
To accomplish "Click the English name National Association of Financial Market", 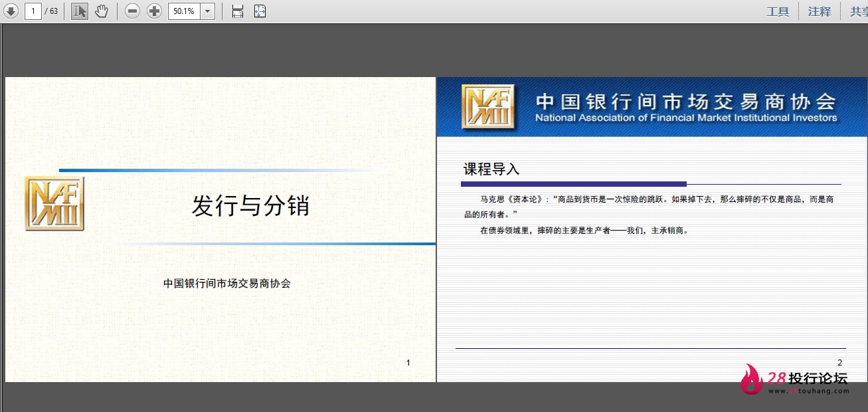I will click(686, 118).
